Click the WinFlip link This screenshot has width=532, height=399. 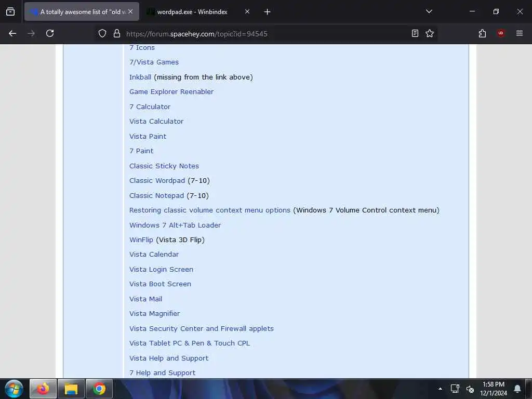tap(141, 240)
